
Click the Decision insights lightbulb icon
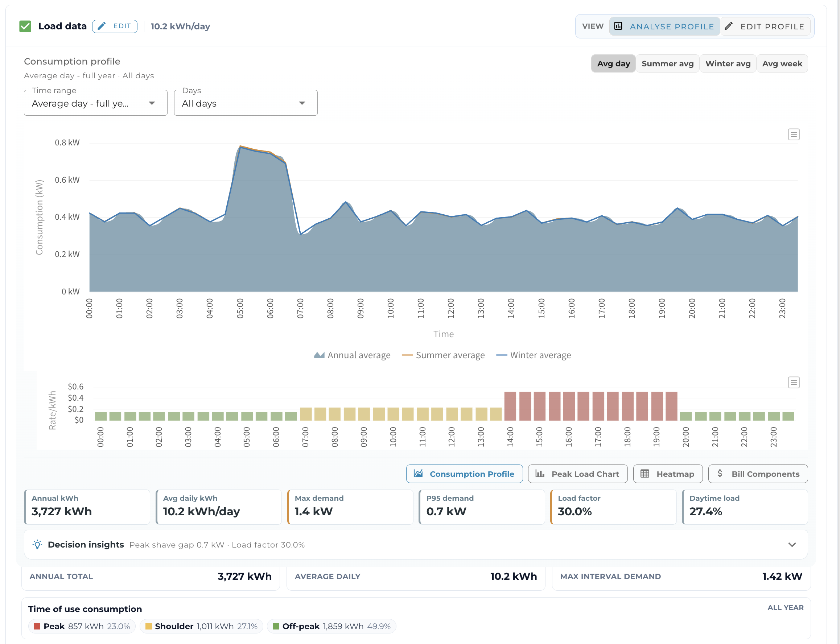[x=37, y=545]
